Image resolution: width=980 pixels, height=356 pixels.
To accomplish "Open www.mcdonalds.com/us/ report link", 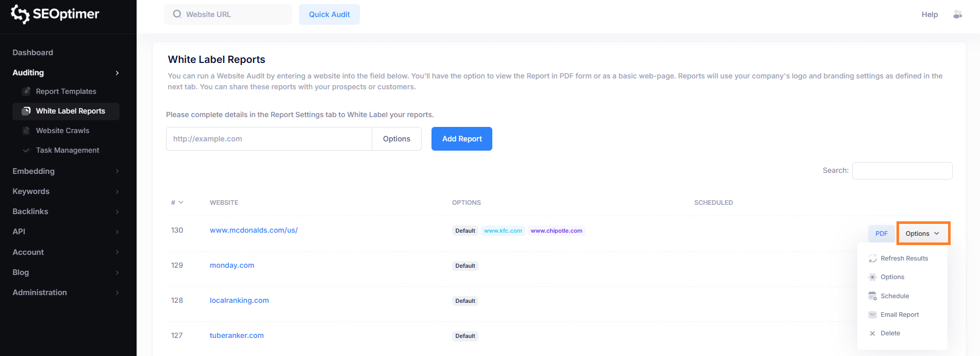I will point(254,230).
